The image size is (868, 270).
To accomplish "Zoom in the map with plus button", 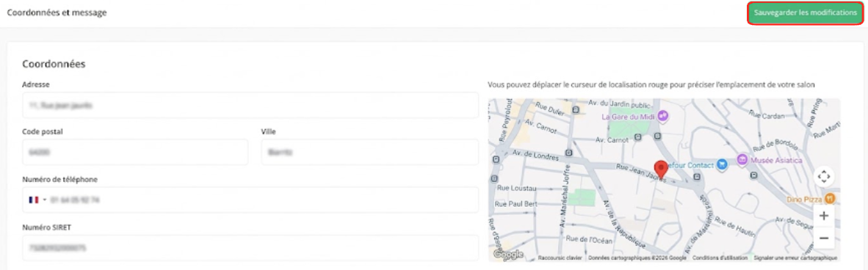I will pyautogui.click(x=824, y=215).
